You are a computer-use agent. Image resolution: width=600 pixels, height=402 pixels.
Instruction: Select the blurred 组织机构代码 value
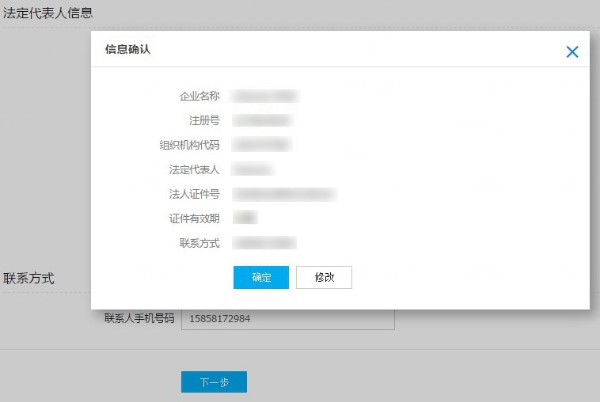[262, 145]
